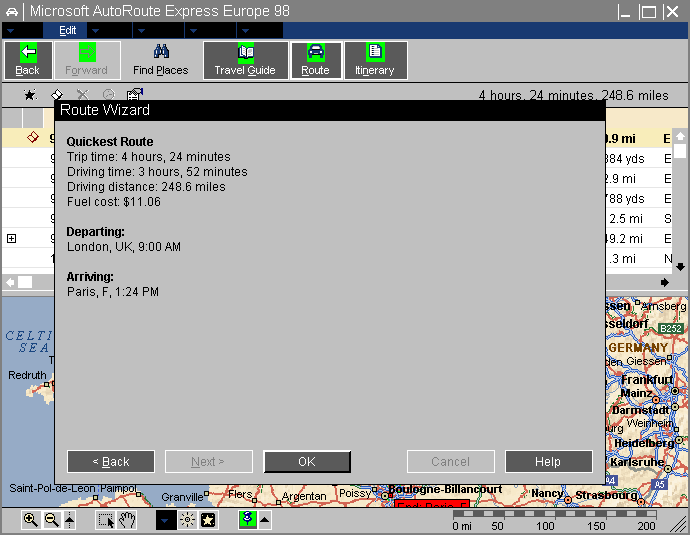Click the Frankfurt label on the map
Screen dimensions: 690x535
pos(647,379)
